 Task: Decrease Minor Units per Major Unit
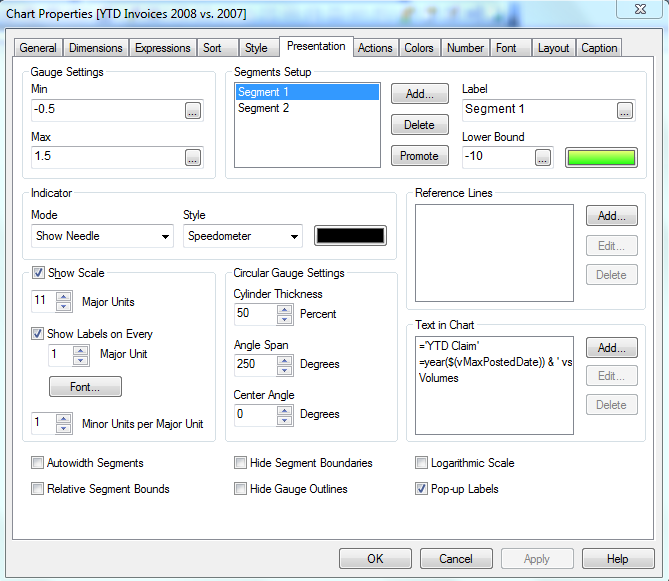64,429
